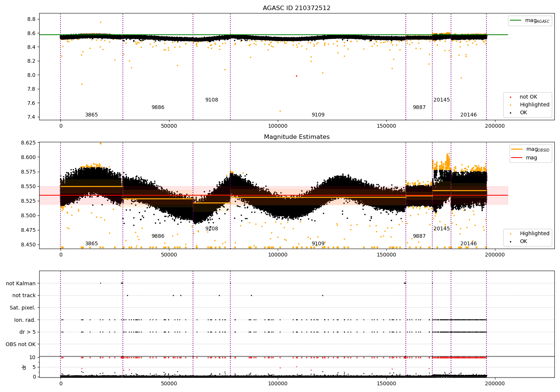The width and height of the screenshot is (560, 392).
Task: Select the 'Sat. pixel.' row label
Action: point(23,308)
